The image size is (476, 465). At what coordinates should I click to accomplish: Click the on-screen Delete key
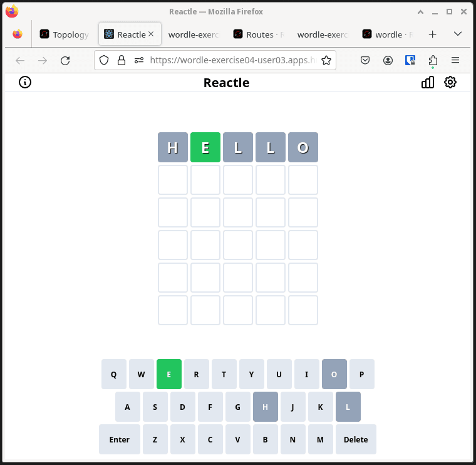[356, 439]
